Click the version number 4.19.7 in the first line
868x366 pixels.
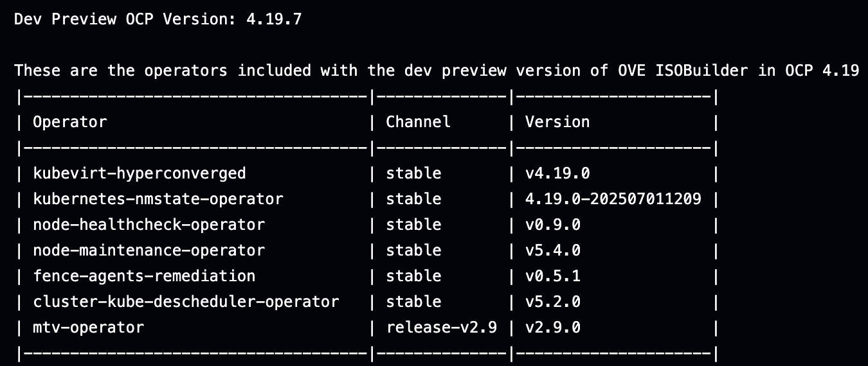point(274,19)
